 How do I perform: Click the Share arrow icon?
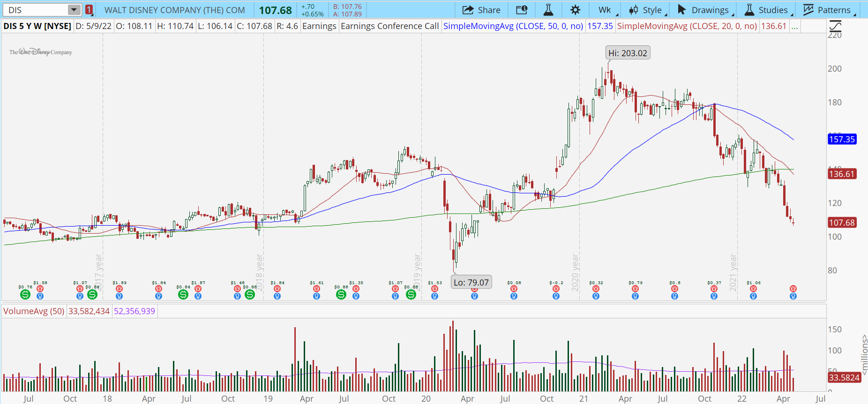click(468, 10)
